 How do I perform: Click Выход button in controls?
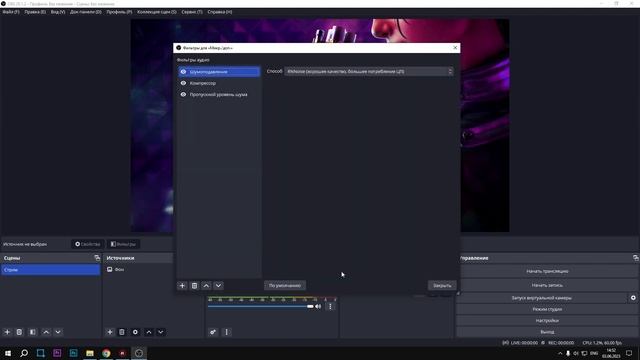(547, 332)
